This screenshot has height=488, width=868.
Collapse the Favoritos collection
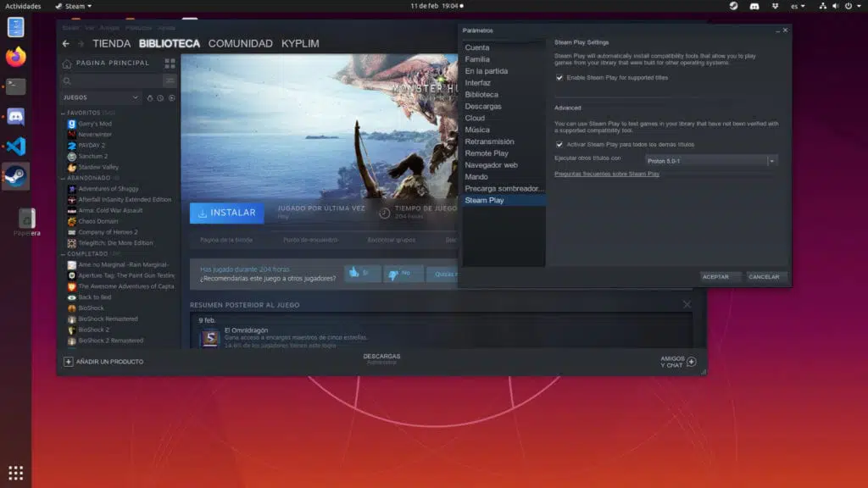pos(63,113)
